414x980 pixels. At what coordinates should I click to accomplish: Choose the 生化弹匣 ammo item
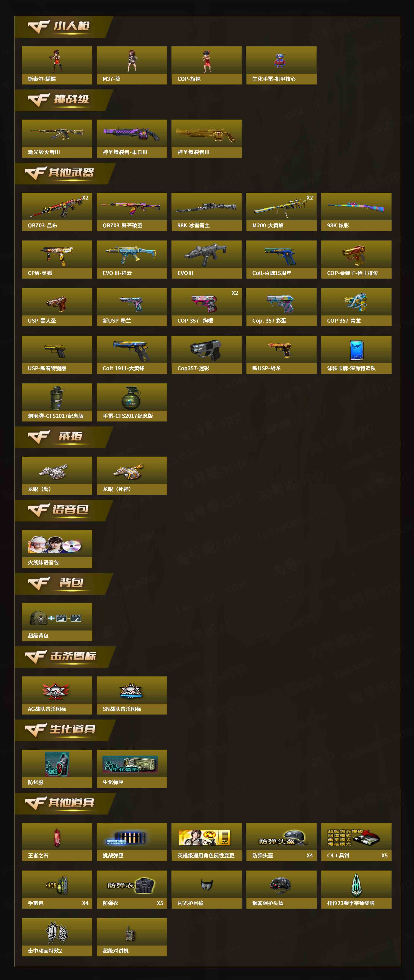(132, 768)
